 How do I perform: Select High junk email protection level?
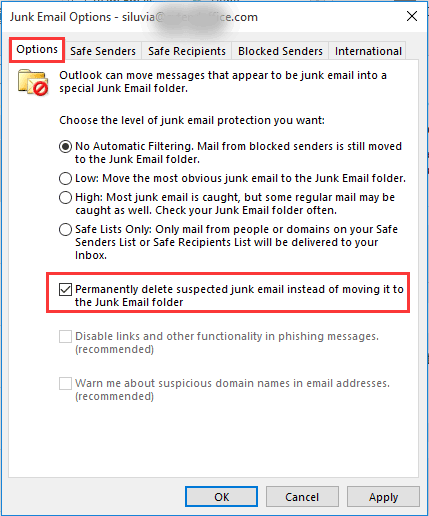click(65, 197)
